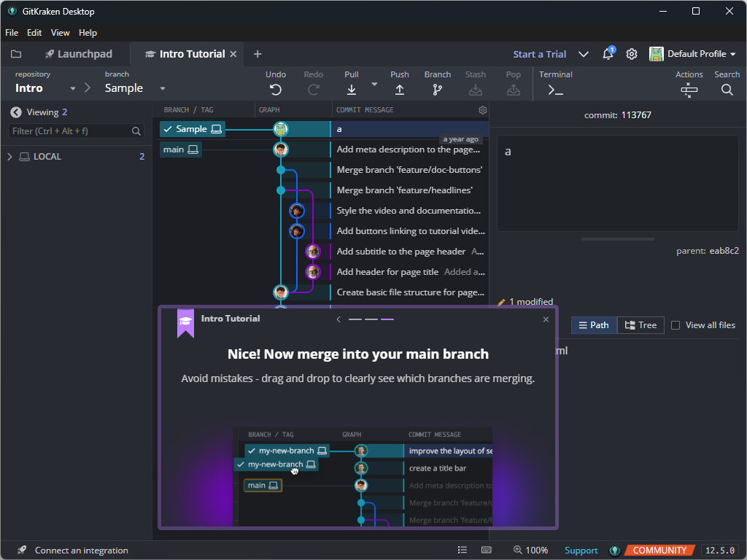Select commit "Merge branch 'feature/headlines'"
Screen dimensions: 747x560
pos(404,190)
